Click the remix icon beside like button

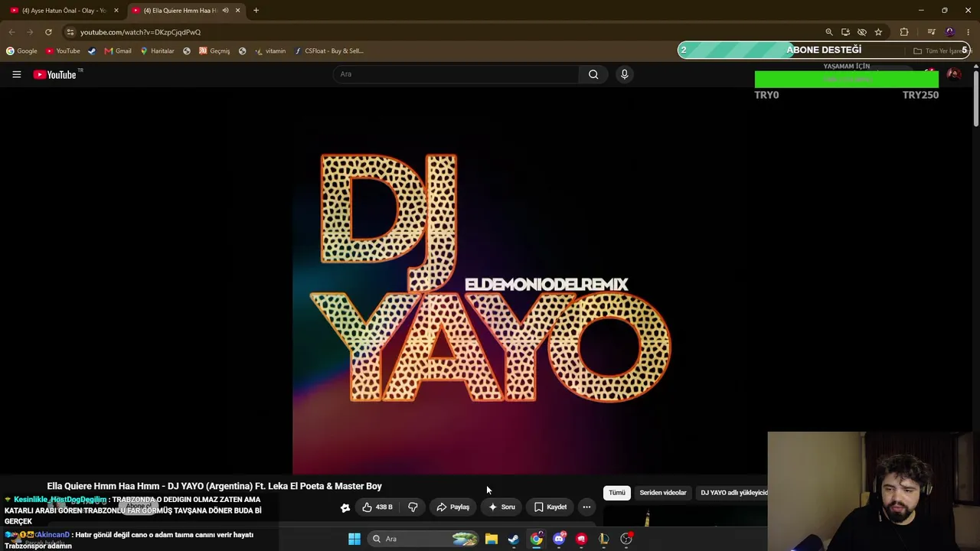click(345, 507)
